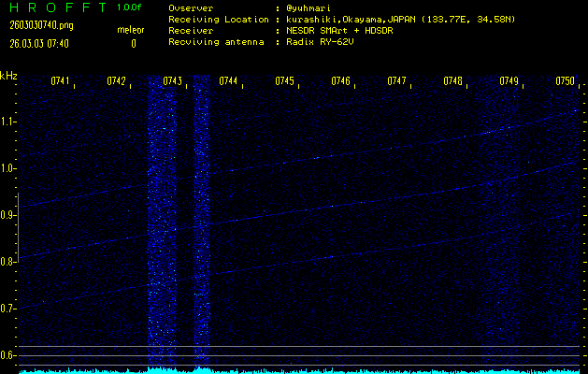Click the kHz axis unit label
The height and width of the screenshot is (374, 588).
point(8,76)
